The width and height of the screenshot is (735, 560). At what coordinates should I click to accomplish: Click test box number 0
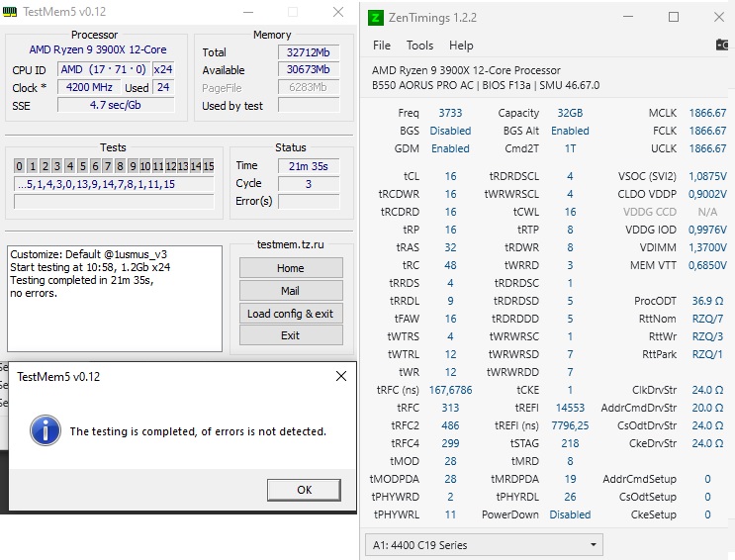pos(19,166)
